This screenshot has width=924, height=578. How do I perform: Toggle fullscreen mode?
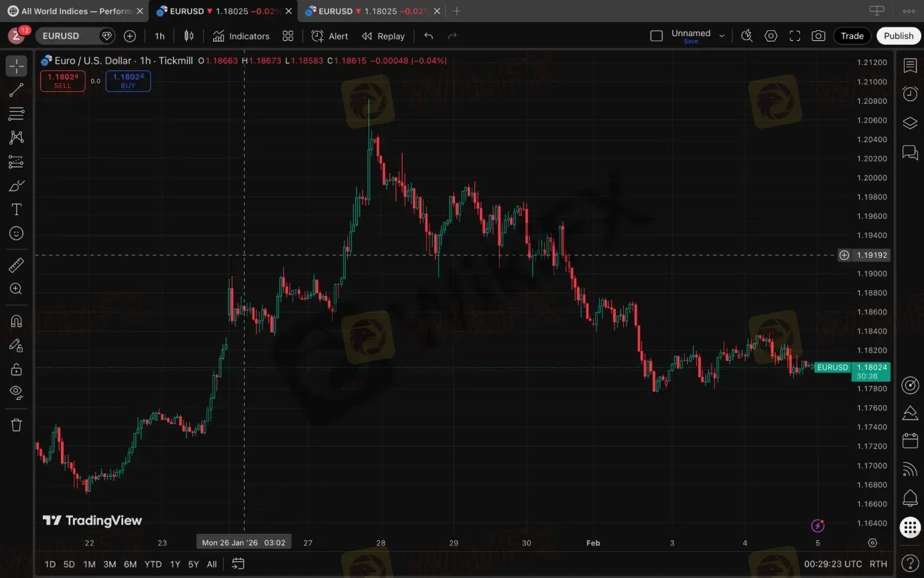coord(795,36)
